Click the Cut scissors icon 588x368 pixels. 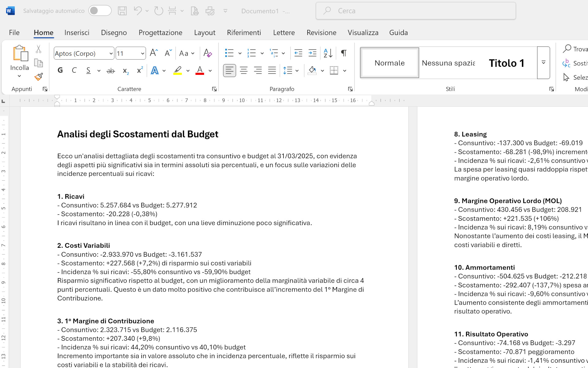coord(39,49)
